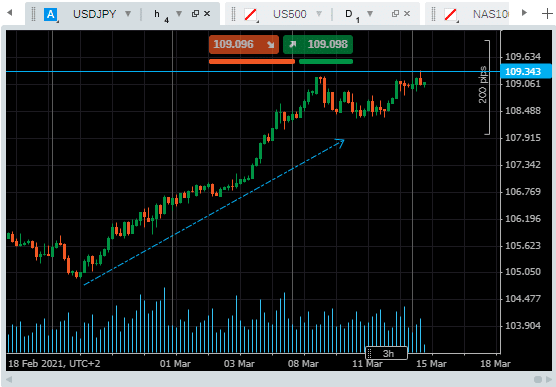
Task: Click the 3h countdown label
Action: pyautogui.click(x=387, y=353)
